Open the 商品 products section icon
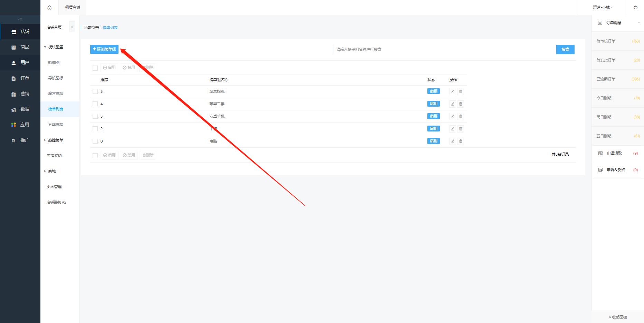This screenshot has height=323, width=644. [14, 47]
